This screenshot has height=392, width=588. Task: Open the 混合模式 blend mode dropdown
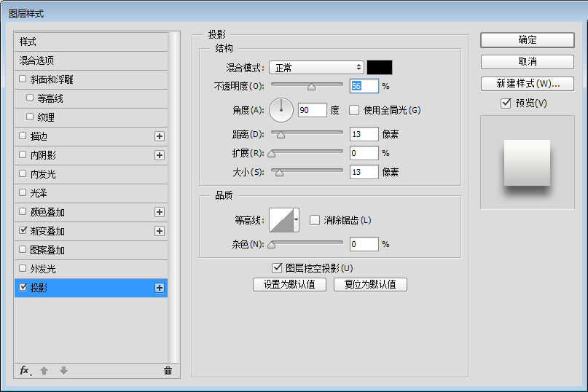tap(316, 68)
